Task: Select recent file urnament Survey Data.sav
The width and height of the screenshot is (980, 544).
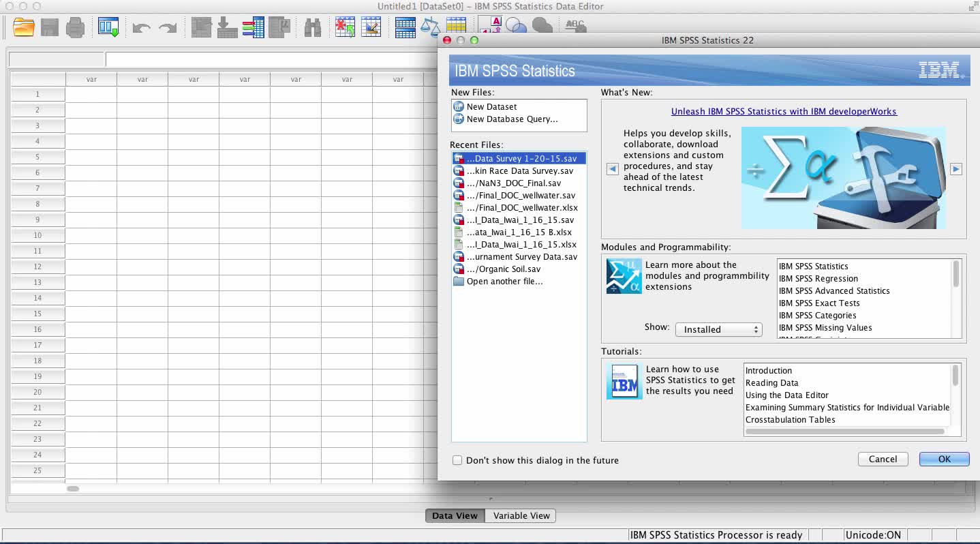Action: tap(519, 256)
